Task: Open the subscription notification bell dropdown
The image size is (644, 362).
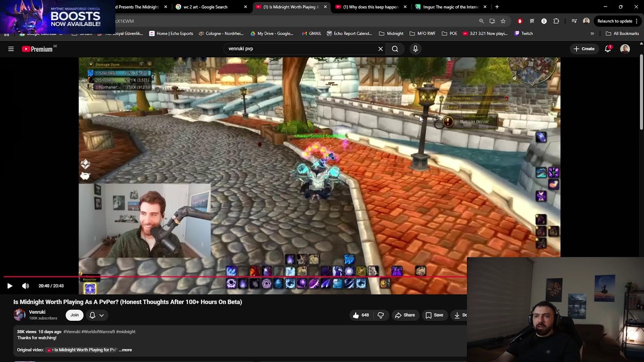Action: point(96,315)
